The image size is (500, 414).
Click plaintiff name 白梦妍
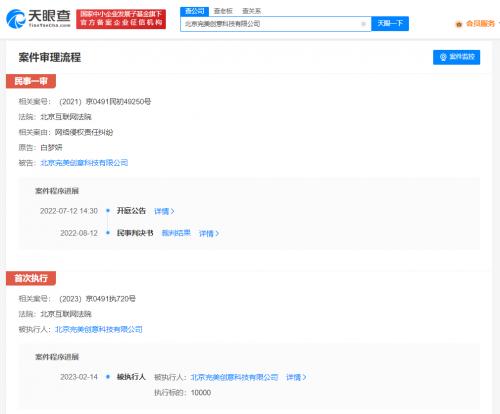pyautogui.click(x=51, y=147)
